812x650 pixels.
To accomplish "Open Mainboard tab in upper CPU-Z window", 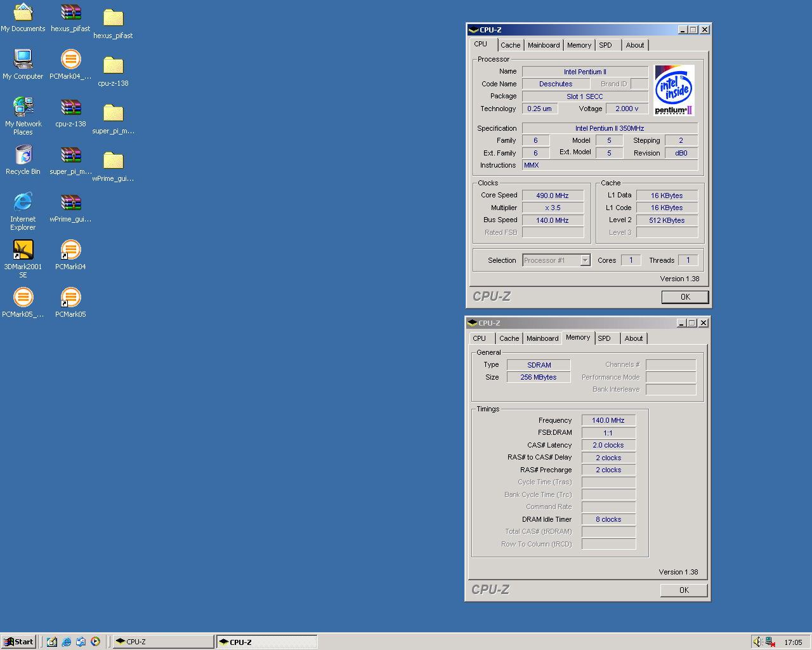I will (x=544, y=45).
